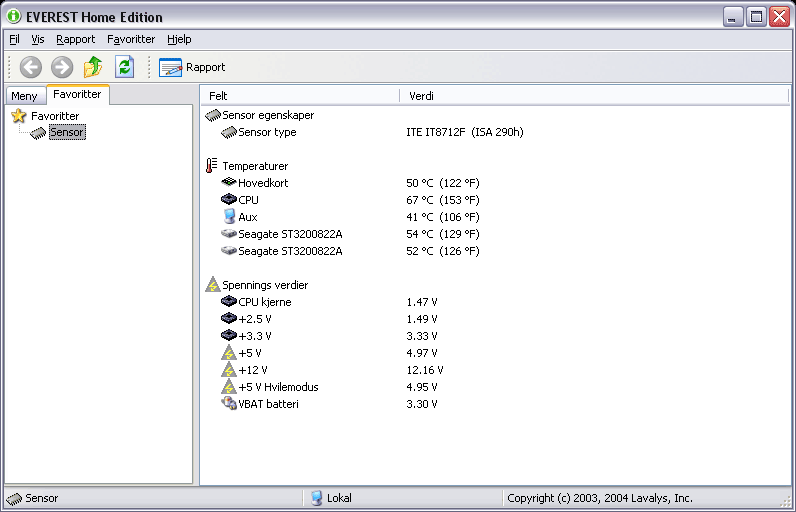The image size is (796, 512).
Task: Click the Verdi column header
Action: tap(594, 96)
